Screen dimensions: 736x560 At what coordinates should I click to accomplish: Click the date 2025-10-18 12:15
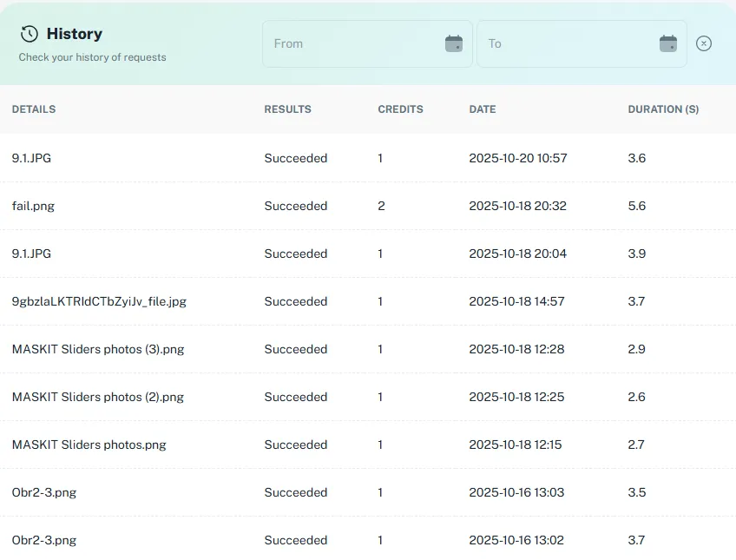516,445
